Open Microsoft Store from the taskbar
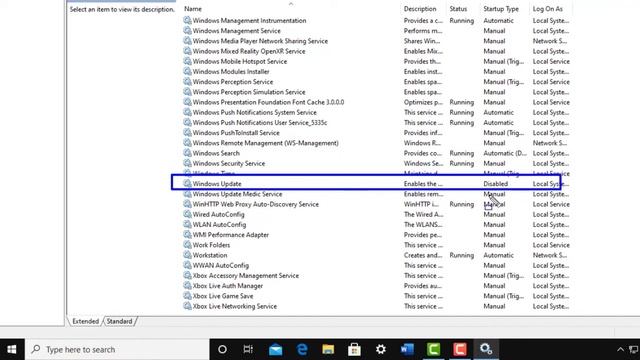 pos(354,349)
